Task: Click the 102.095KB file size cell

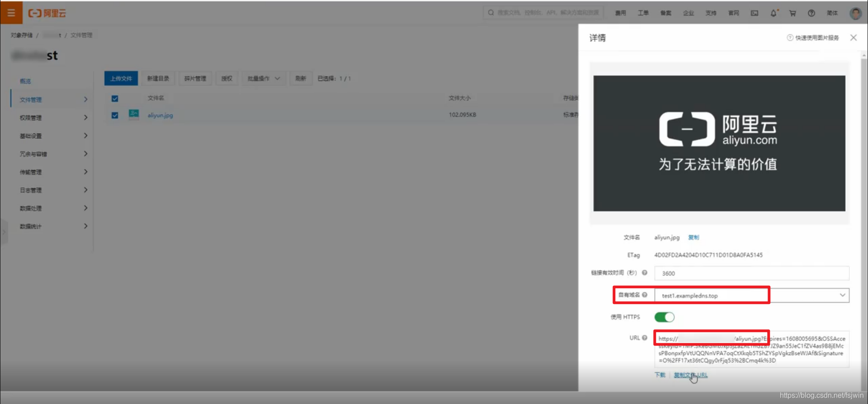Action: [x=462, y=115]
